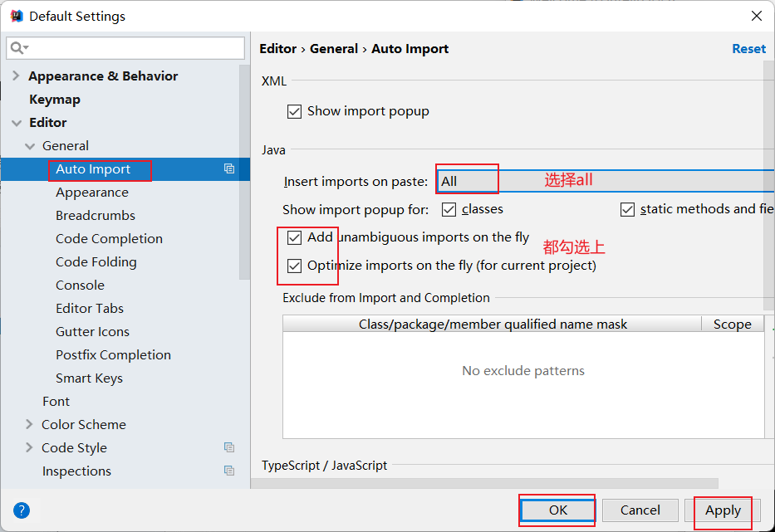
Task: Click the search magnifier icon
Action: (17, 48)
